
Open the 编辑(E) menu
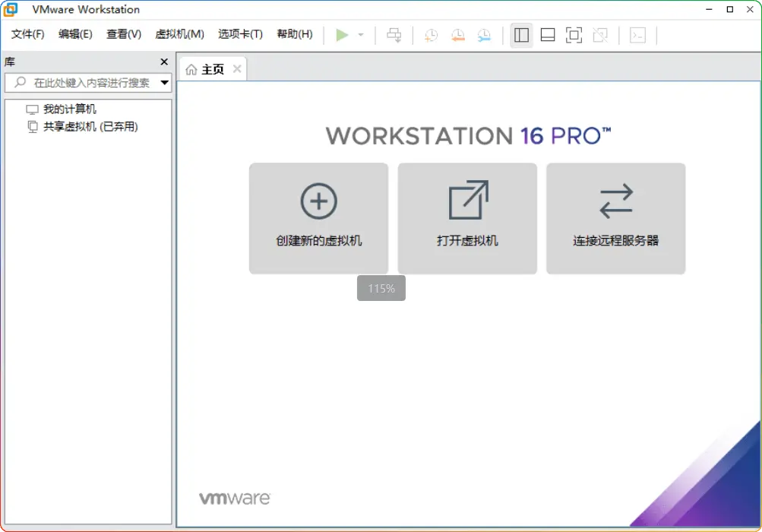pyautogui.click(x=75, y=34)
